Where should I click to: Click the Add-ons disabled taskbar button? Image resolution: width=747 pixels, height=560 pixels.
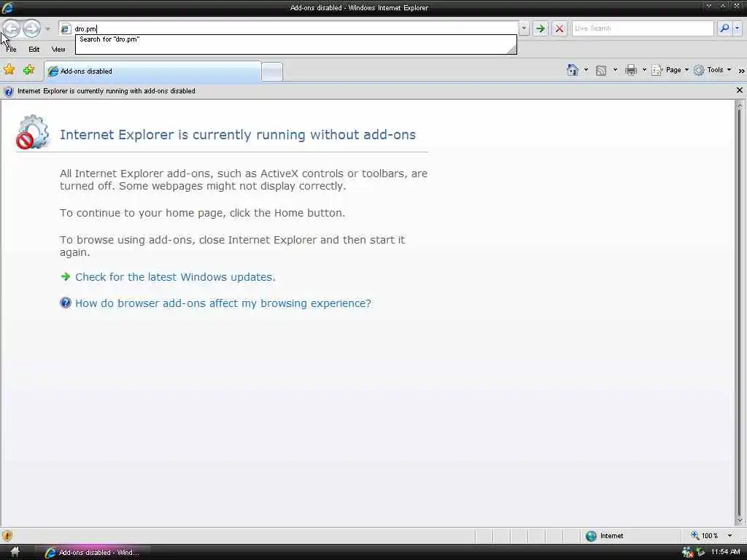[92, 553]
